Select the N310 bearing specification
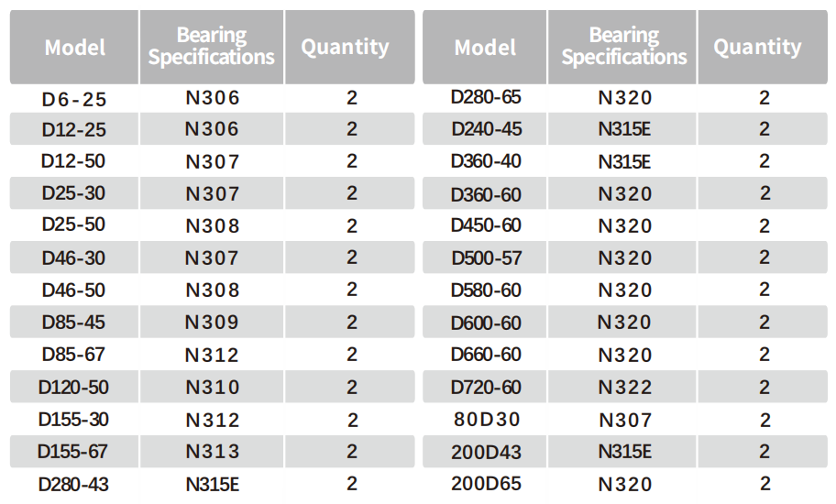 212,388
